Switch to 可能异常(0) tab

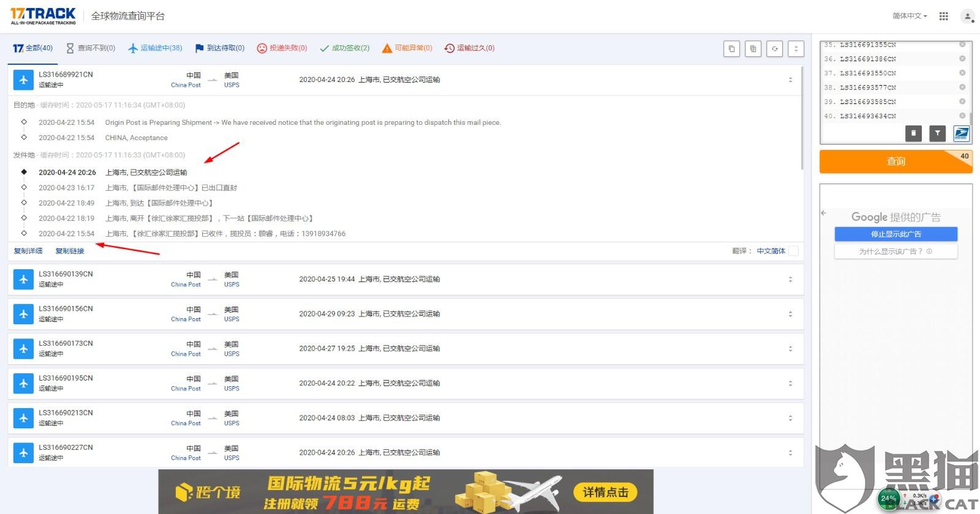(407, 48)
